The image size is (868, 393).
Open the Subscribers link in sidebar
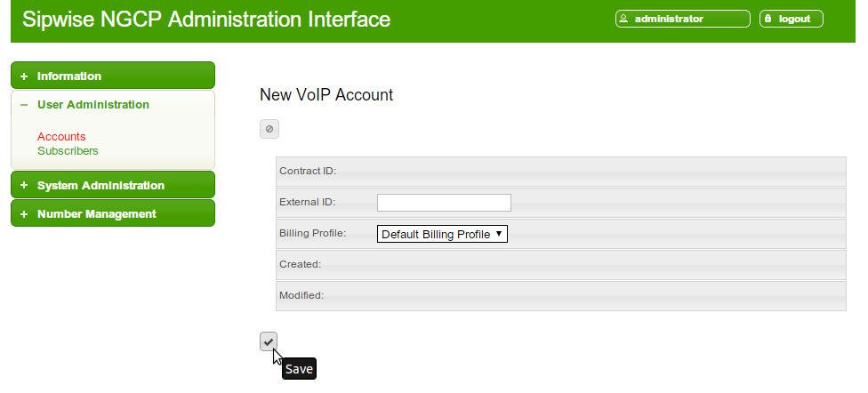click(68, 150)
